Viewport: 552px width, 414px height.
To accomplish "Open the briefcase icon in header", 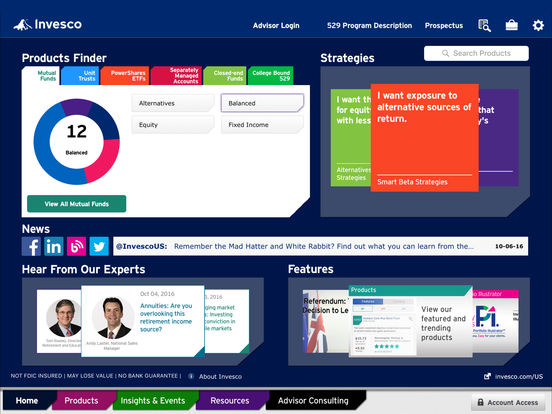I will [x=512, y=25].
